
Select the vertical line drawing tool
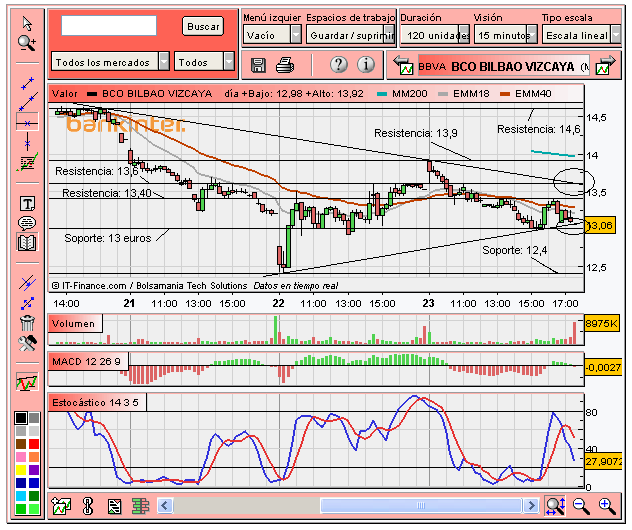point(27,143)
